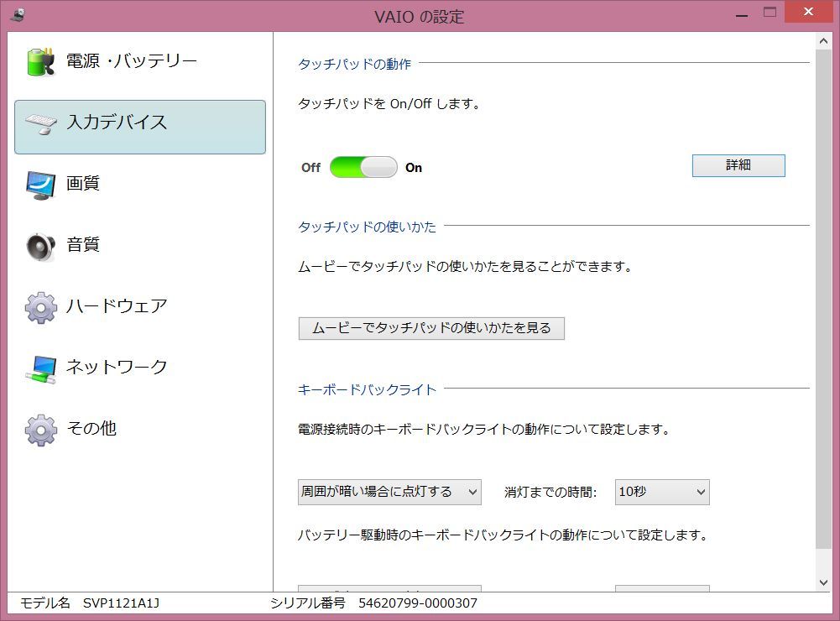Image resolution: width=840 pixels, height=621 pixels.
Task: Maximize the VAIO の設定 window
Action: pos(770,13)
